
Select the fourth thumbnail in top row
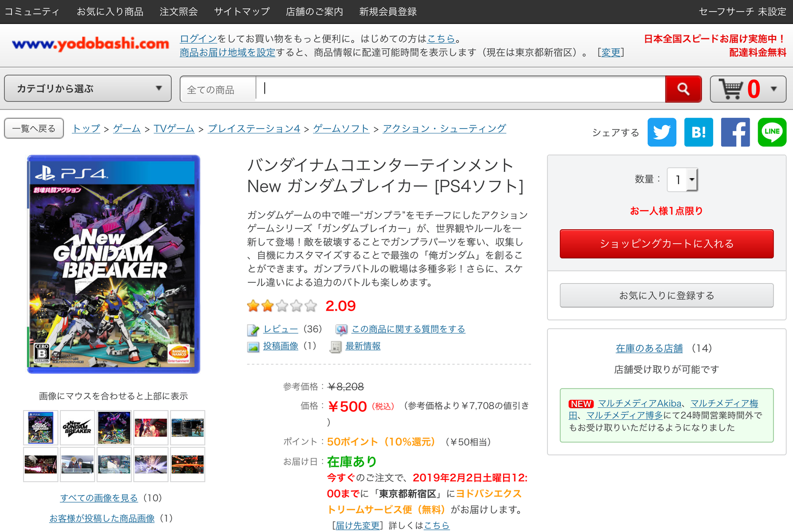151,428
